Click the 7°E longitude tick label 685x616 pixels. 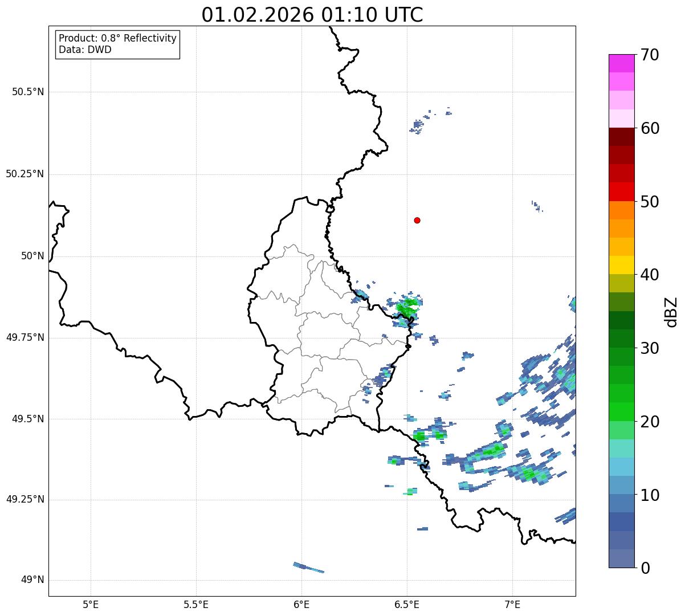512,604
